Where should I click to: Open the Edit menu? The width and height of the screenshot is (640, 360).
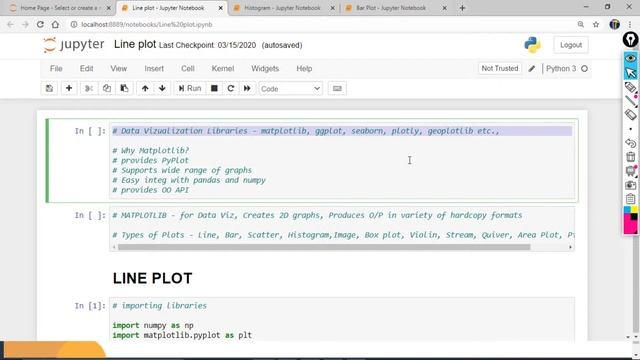87,69
